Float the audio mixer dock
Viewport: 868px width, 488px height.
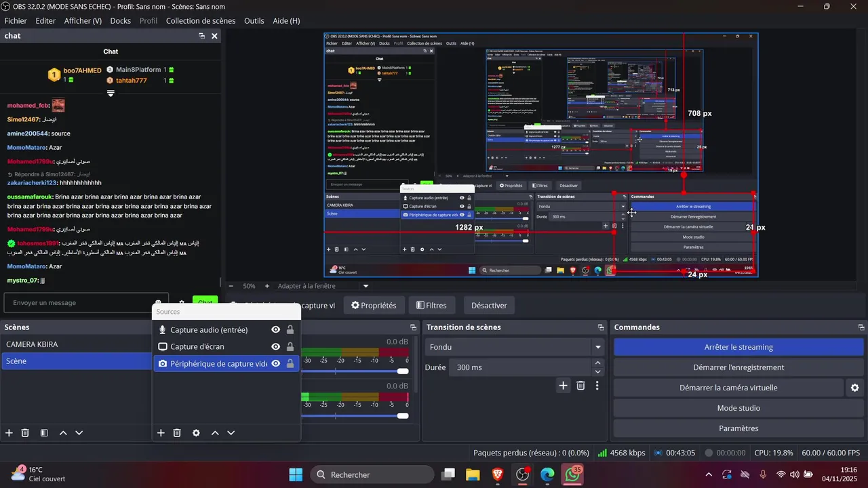pyautogui.click(x=413, y=327)
